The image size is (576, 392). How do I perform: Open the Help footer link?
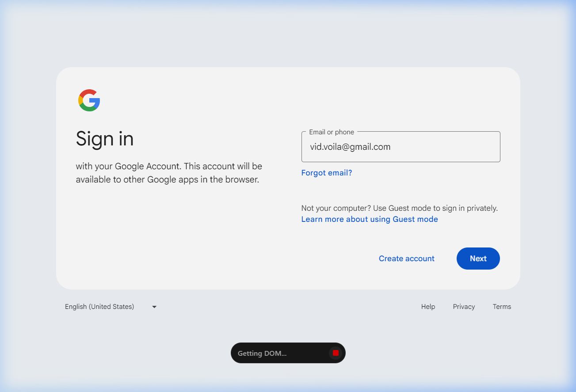[428, 307]
